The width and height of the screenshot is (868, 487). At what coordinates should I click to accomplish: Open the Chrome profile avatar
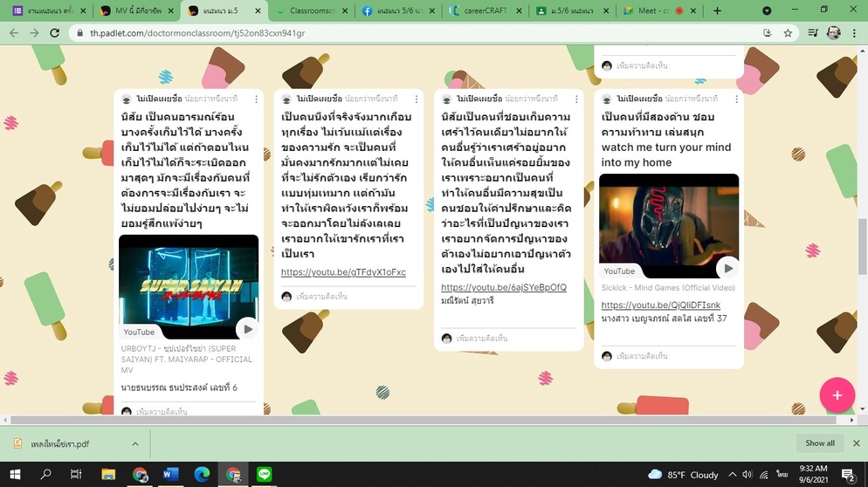click(834, 33)
